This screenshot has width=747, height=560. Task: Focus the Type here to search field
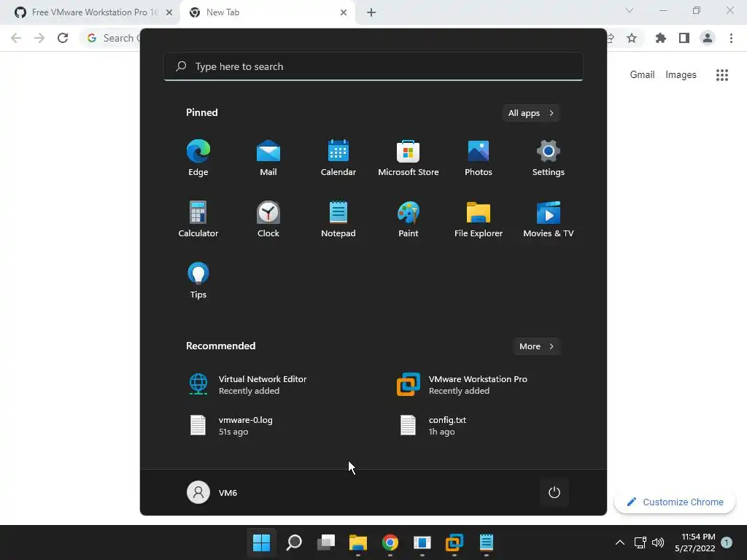pyautogui.click(x=373, y=66)
